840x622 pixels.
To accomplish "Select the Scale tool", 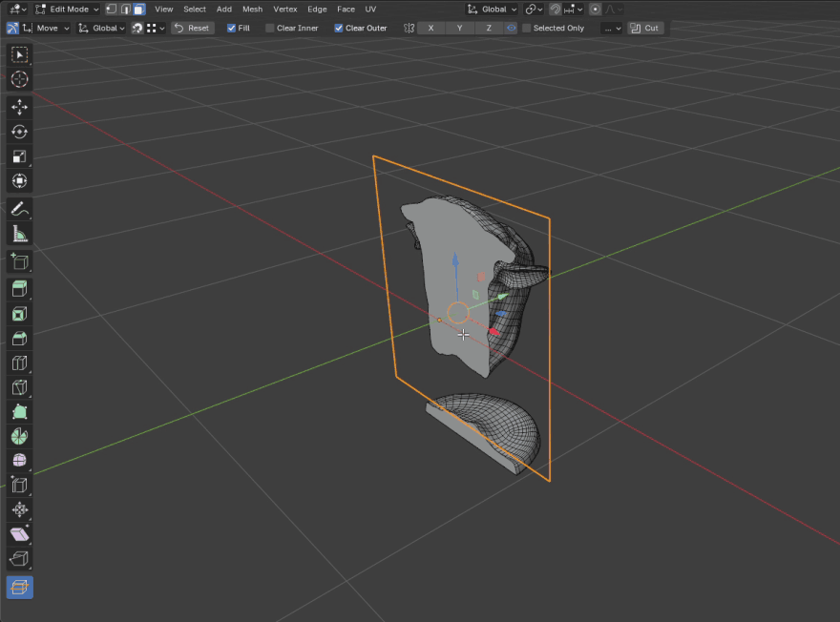I will tap(19, 156).
